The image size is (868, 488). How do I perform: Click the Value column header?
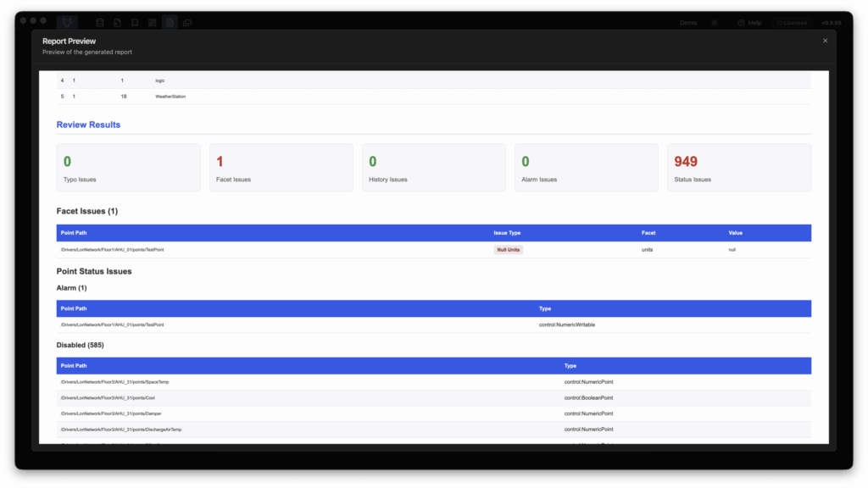[x=735, y=233]
